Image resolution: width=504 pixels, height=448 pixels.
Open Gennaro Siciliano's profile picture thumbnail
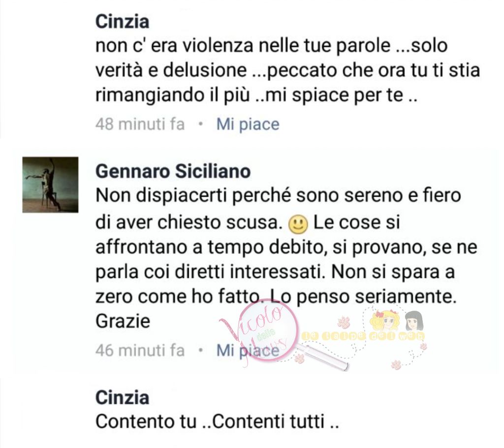50,185
